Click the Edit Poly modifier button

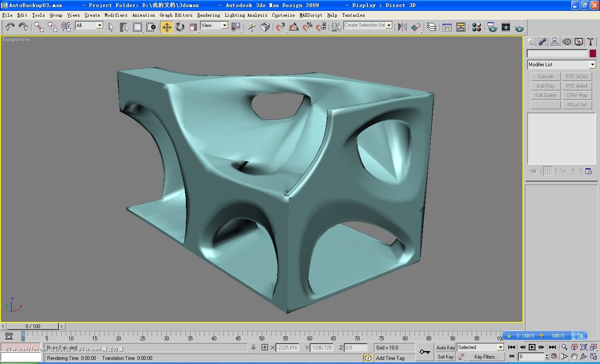(x=546, y=86)
